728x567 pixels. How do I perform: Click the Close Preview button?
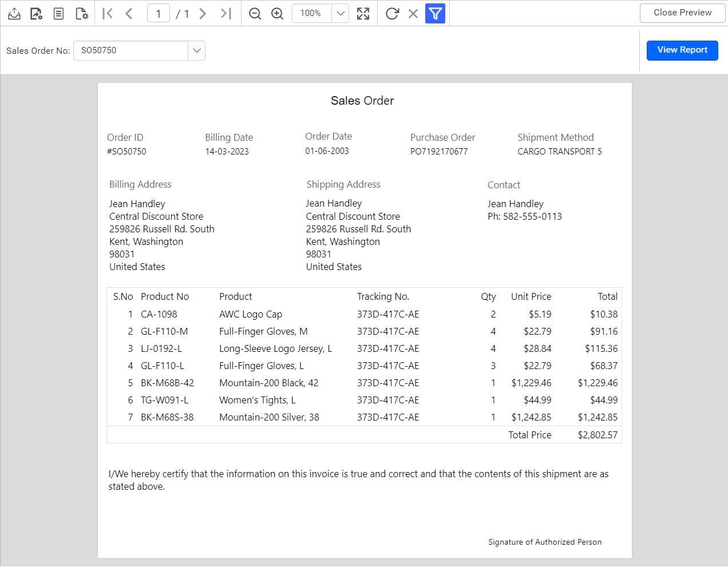point(682,13)
